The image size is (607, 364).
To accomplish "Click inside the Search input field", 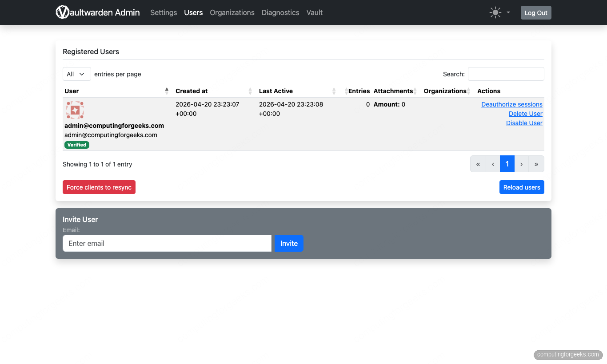I will tap(506, 74).
